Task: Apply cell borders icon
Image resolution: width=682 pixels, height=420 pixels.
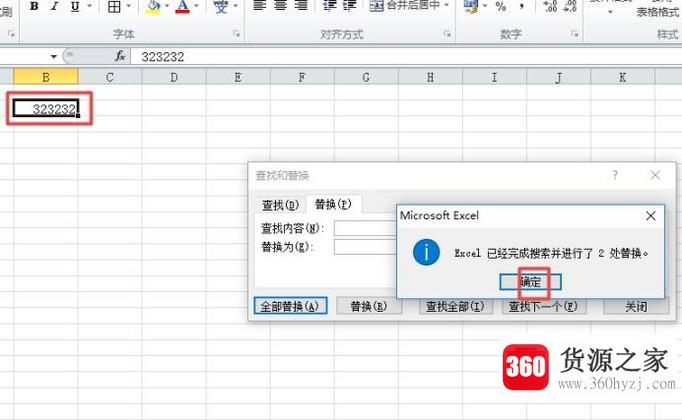Action: (x=114, y=6)
